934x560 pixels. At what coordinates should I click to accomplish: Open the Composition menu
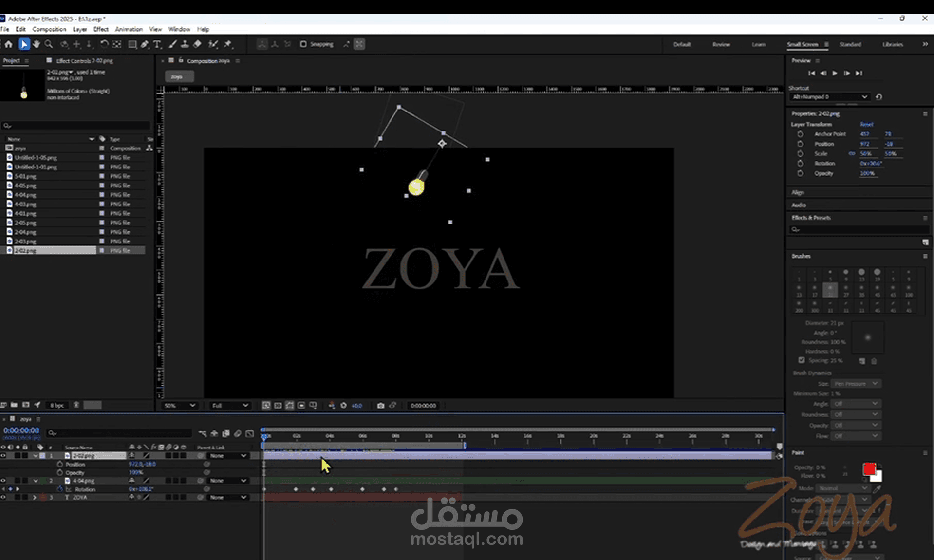49,29
